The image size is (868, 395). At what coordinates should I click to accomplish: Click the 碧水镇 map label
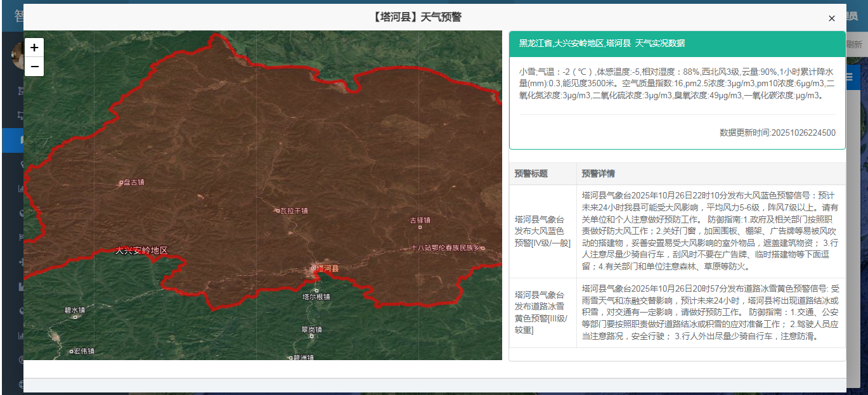click(x=74, y=311)
